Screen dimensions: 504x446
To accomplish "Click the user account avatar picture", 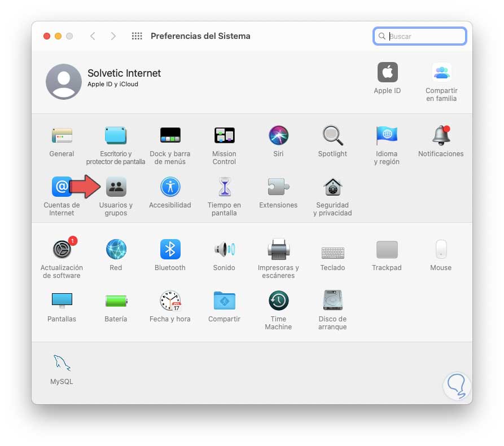I will [x=64, y=82].
